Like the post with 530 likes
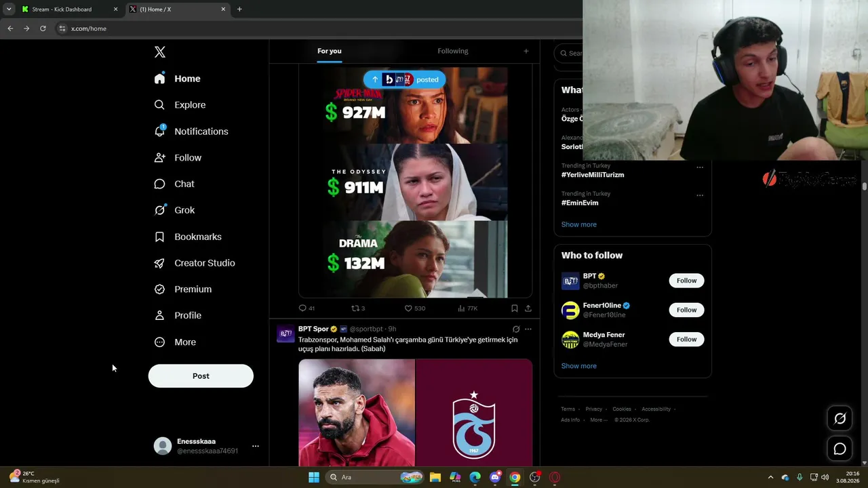Image resolution: width=868 pixels, height=488 pixels. pyautogui.click(x=415, y=308)
